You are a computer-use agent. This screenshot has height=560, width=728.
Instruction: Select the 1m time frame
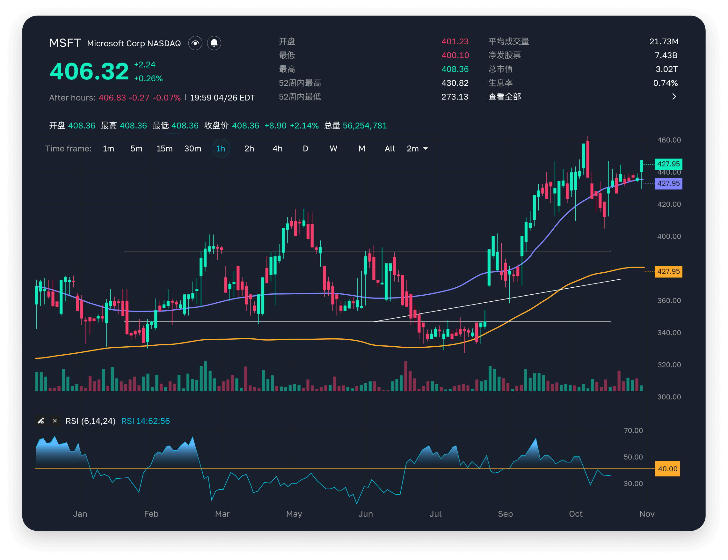(x=108, y=149)
